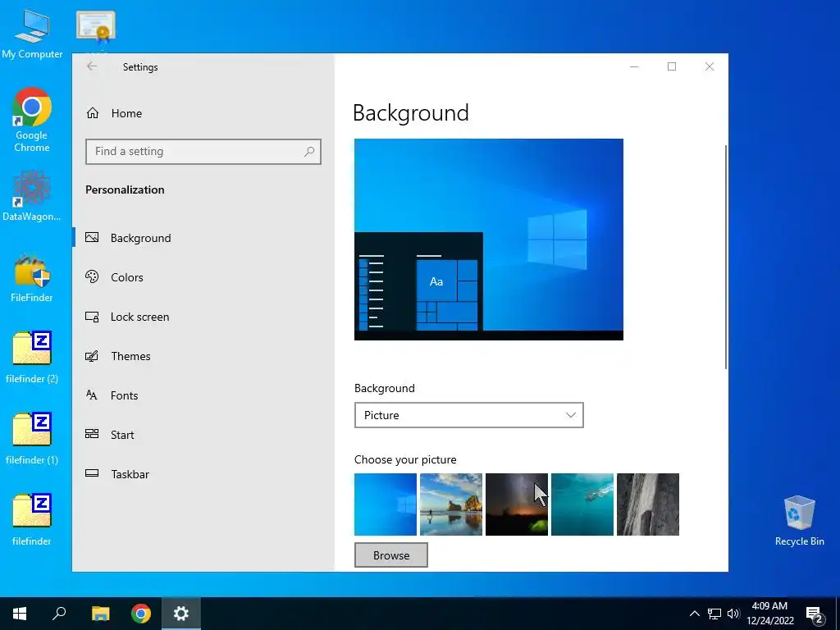Image resolution: width=840 pixels, height=630 pixels.
Task: Click the Browse button for pictures
Action: pos(391,555)
